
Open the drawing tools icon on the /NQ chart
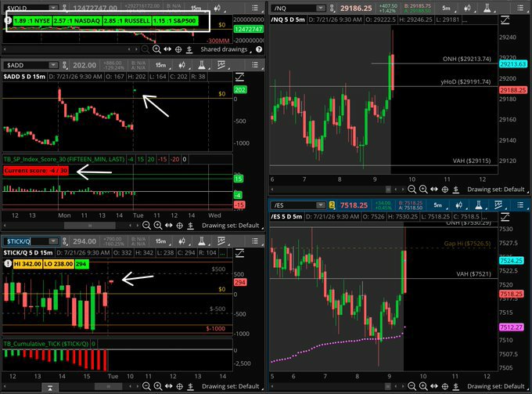pyautogui.click(x=505, y=20)
